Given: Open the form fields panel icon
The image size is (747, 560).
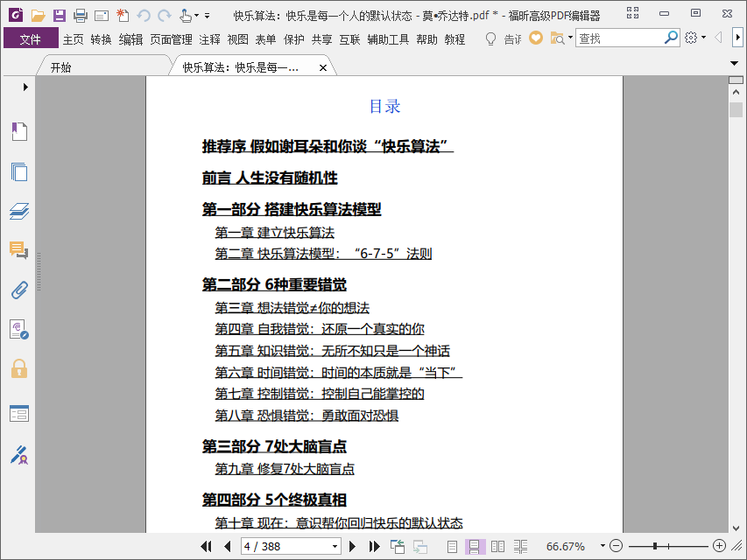Looking at the screenshot, I should click(x=19, y=413).
